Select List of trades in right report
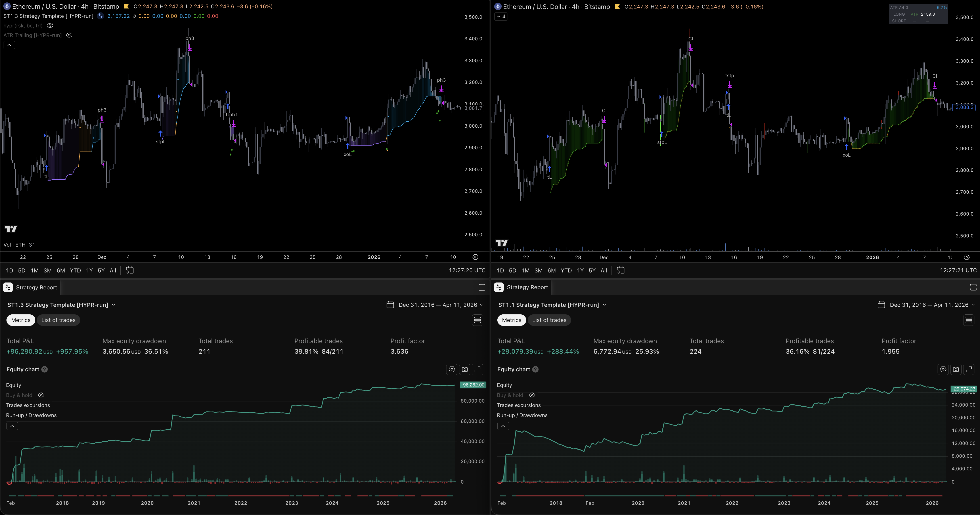This screenshot has width=980, height=515. tap(549, 320)
